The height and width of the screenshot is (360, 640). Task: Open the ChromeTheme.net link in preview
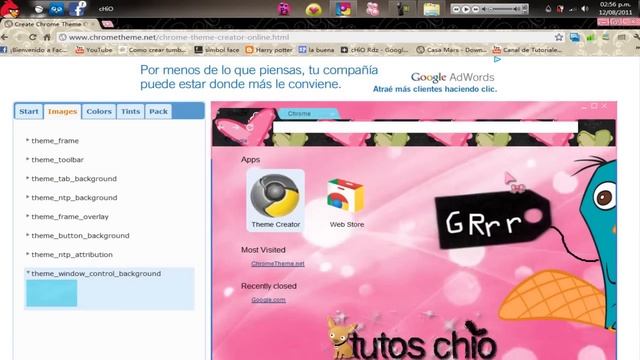[278, 264]
